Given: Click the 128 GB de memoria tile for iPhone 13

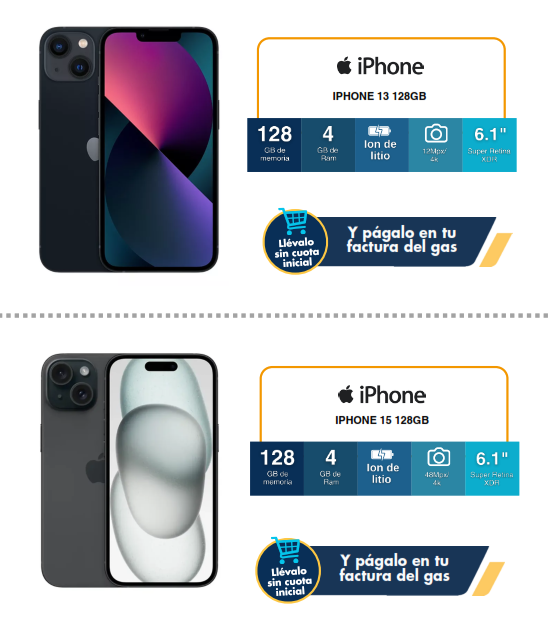Looking at the screenshot, I should (274, 145).
